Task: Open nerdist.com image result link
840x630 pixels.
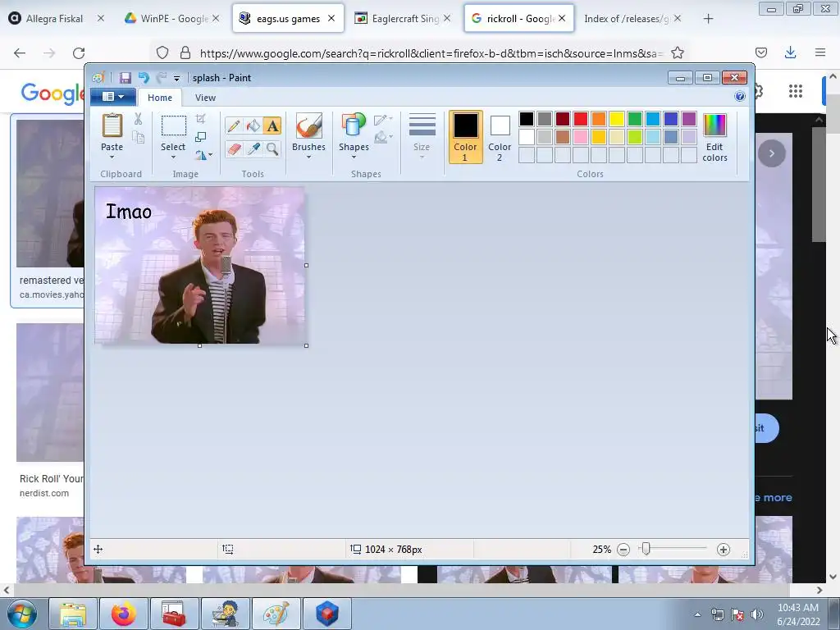Action: point(44,493)
